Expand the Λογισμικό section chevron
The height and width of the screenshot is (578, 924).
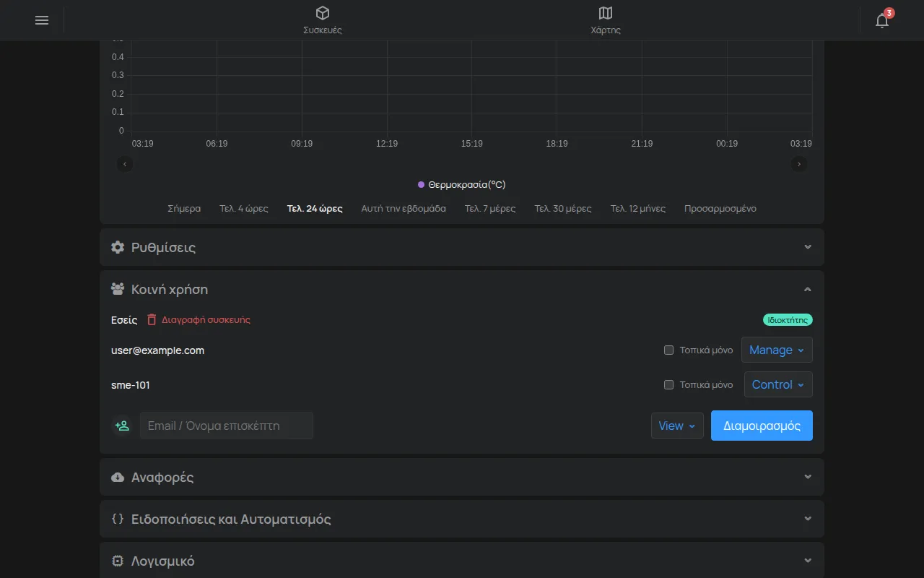(808, 561)
